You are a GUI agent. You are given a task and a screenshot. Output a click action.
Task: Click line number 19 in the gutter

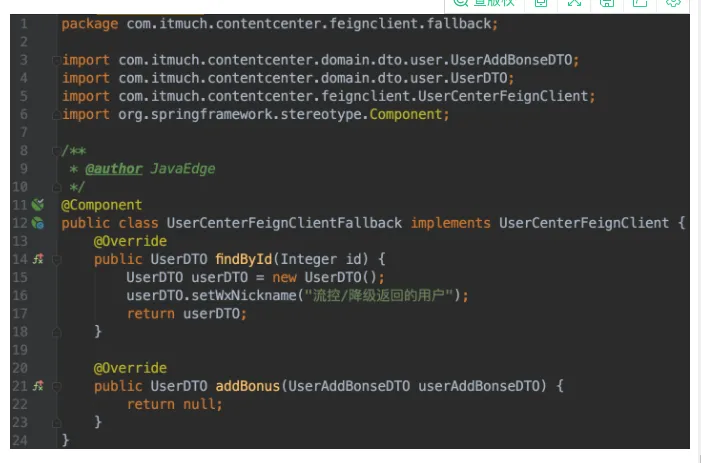(x=20, y=350)
